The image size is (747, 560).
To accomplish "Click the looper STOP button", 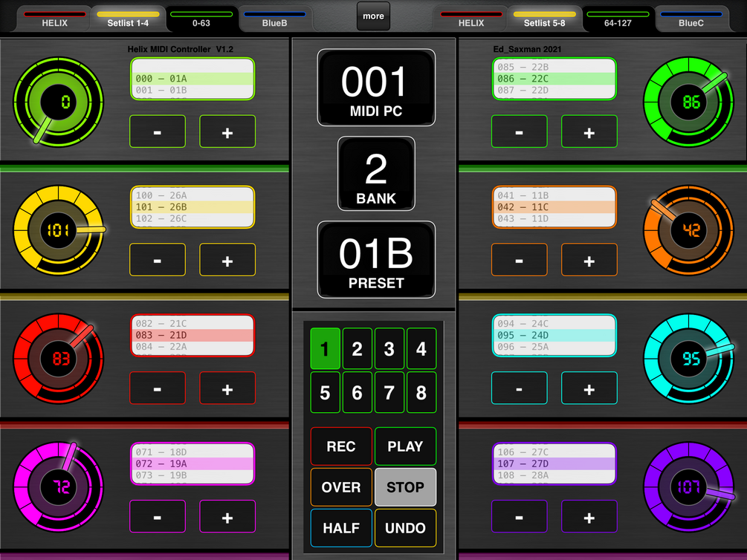I will pyautogui.click(x=405, y=487).
